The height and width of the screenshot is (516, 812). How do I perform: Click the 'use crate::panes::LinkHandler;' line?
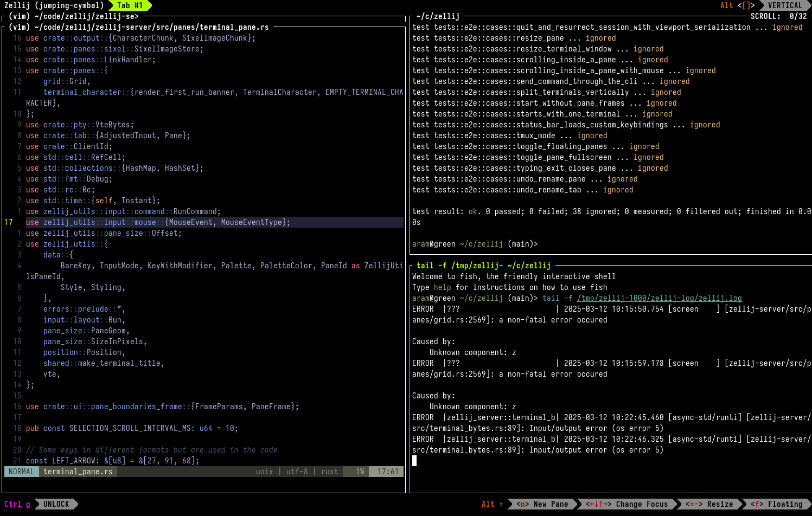point(91,60)
